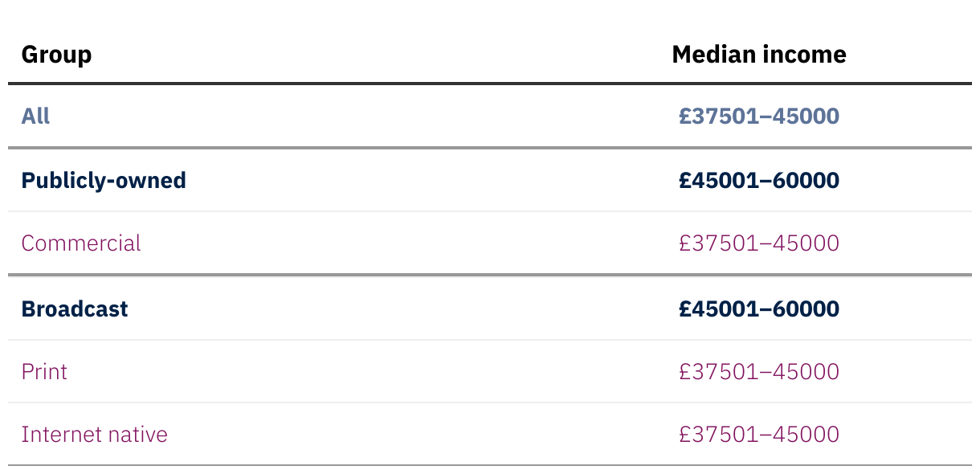Image resolution: width=980 pixels, height=474 pixels.
Task: Select the All group label
Action: tap(35, 116)
